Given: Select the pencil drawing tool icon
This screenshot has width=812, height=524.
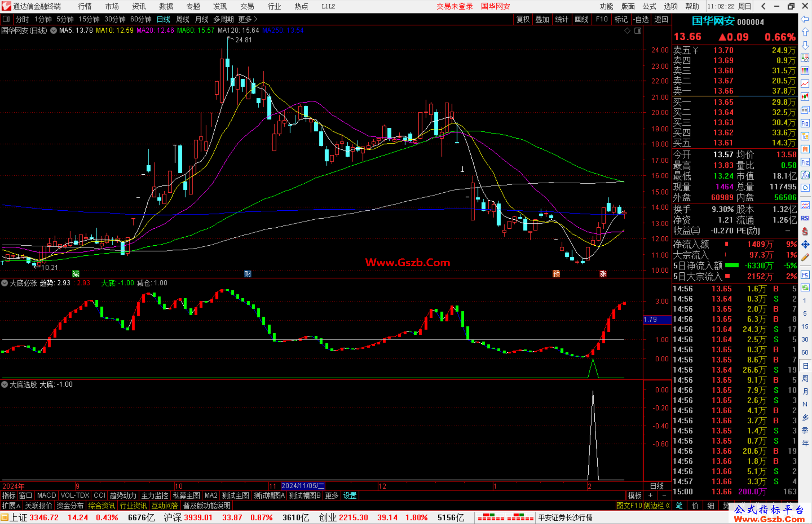Looking at the screenshot, I should (805, 257).
